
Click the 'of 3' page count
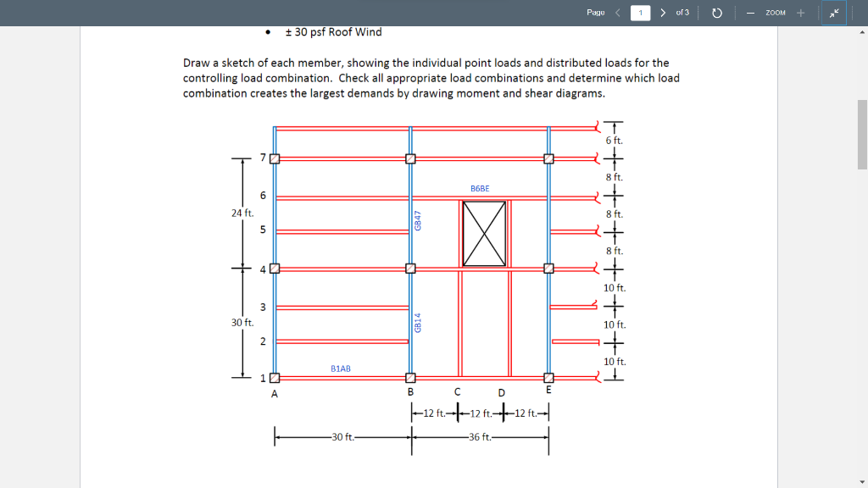682,12
